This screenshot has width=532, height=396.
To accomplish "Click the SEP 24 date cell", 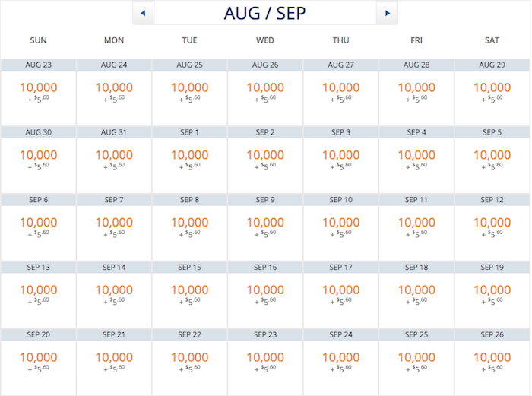I will (x=340, y=362).
